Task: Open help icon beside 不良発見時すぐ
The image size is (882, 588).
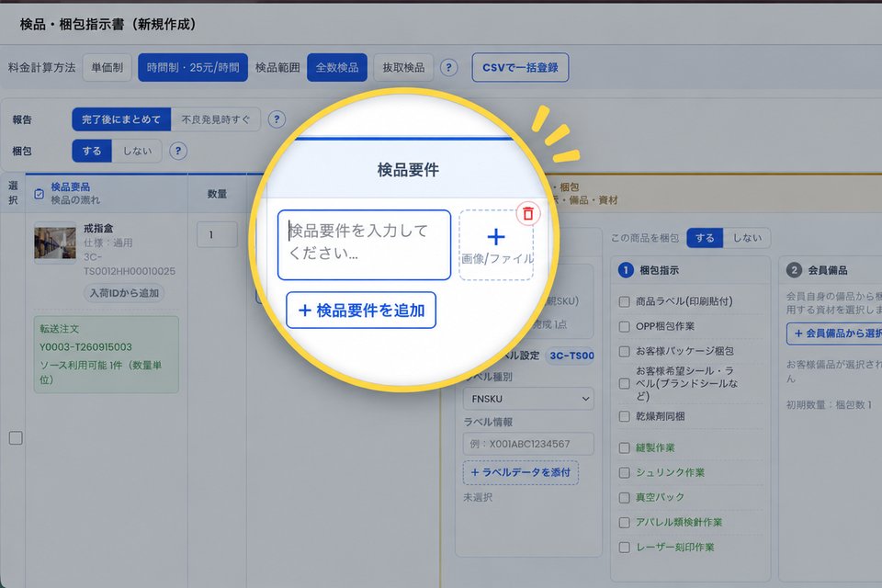Action: (277, 119)
